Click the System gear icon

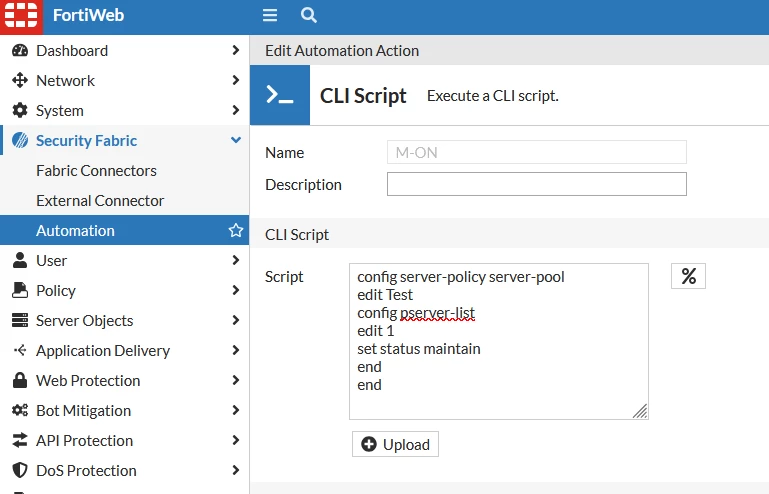[20, 110]
